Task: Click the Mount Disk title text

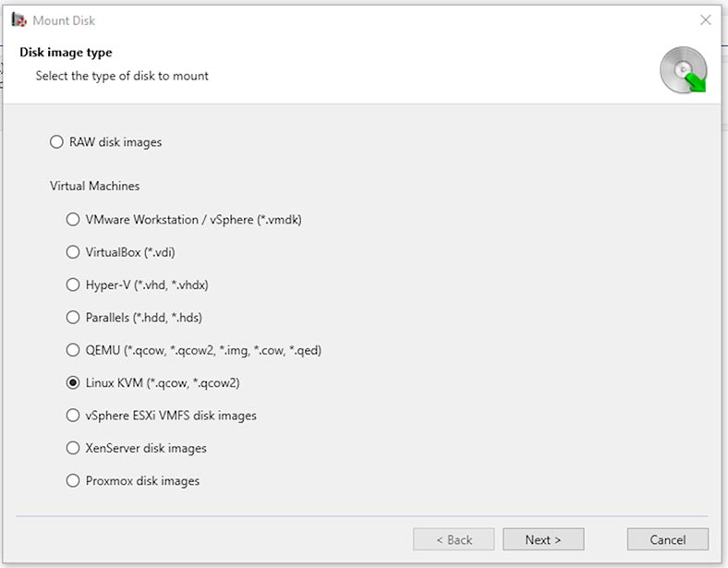Action: coord(64,20)
